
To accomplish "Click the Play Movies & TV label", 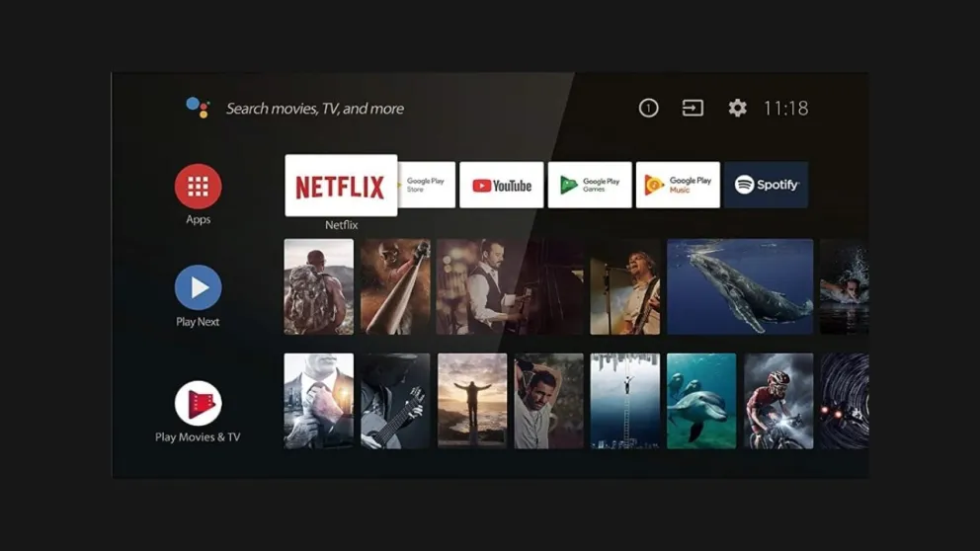I will pos(198,437).
